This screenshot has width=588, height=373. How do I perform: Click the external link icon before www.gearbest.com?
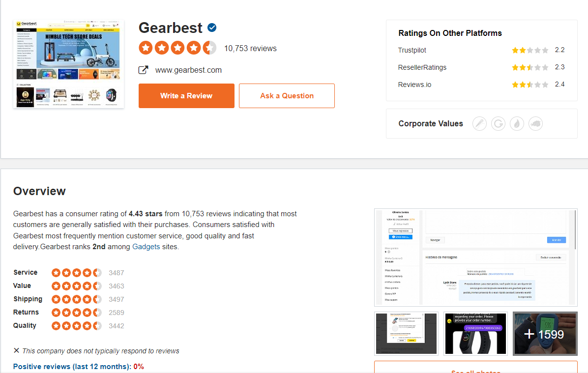pos(143,70)
